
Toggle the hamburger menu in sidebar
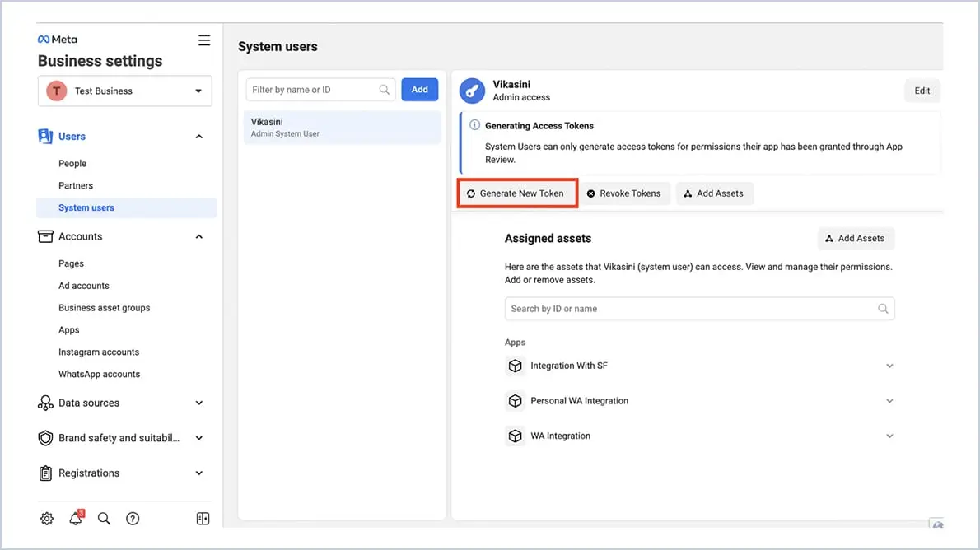click(x=203, y=40)
